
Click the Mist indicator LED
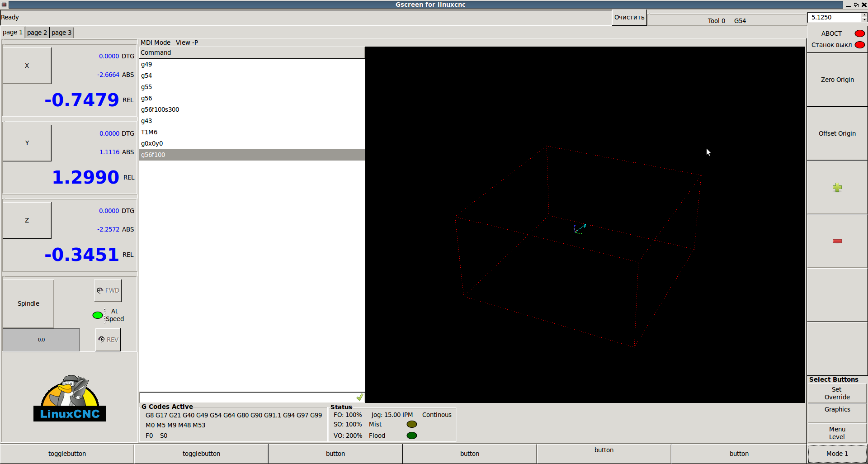(412, 424)
